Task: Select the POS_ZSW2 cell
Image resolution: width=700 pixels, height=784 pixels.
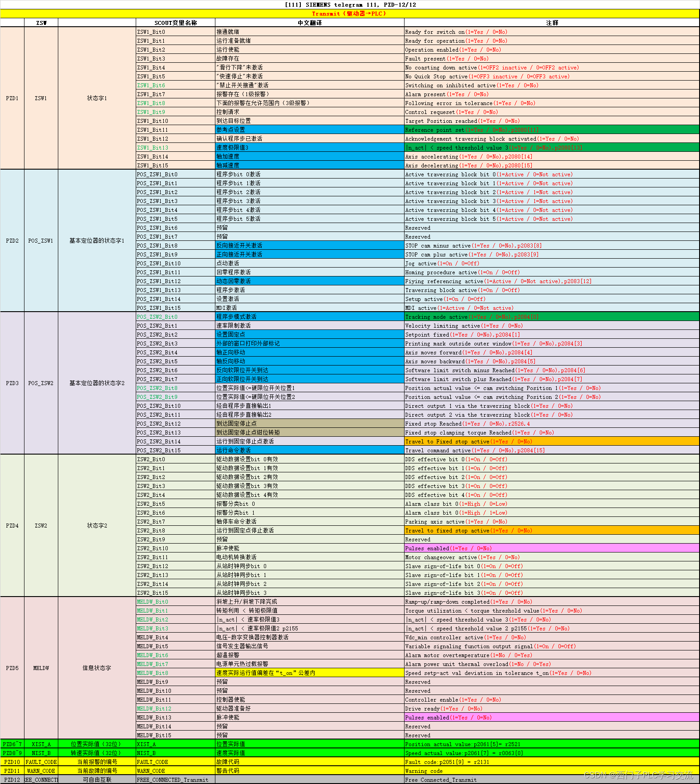Action: [41, 383]
